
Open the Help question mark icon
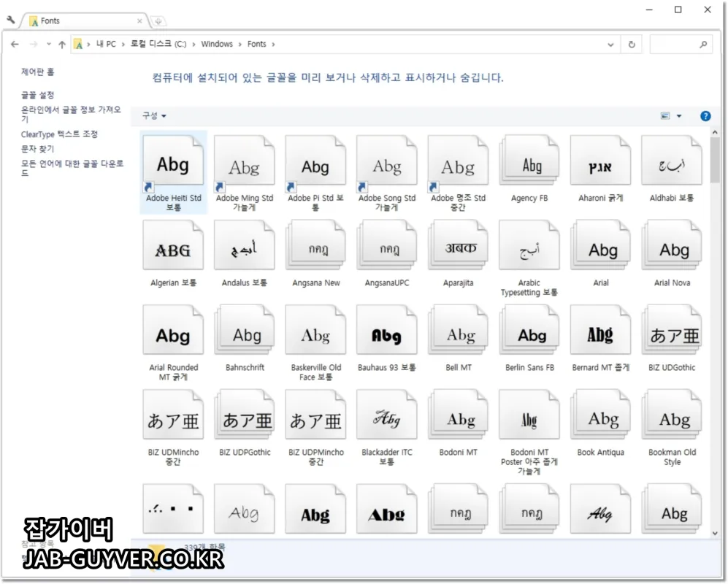click(705, 115)
